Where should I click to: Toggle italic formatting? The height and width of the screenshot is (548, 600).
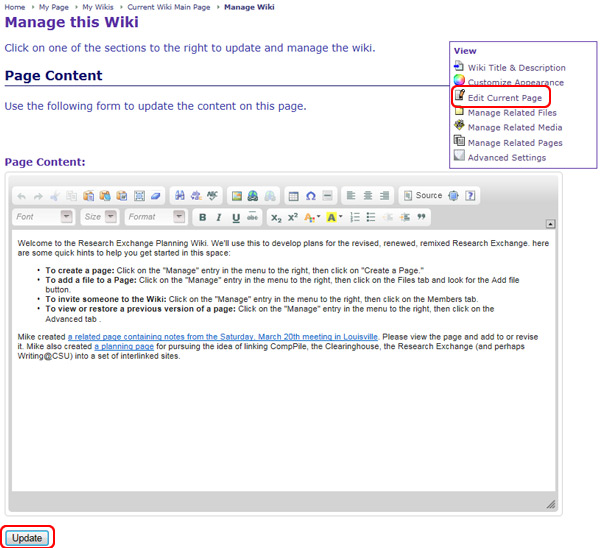coord(219,217)
